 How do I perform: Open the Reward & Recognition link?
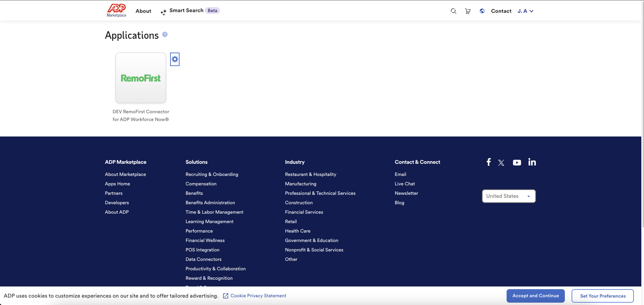click(209, 278)
